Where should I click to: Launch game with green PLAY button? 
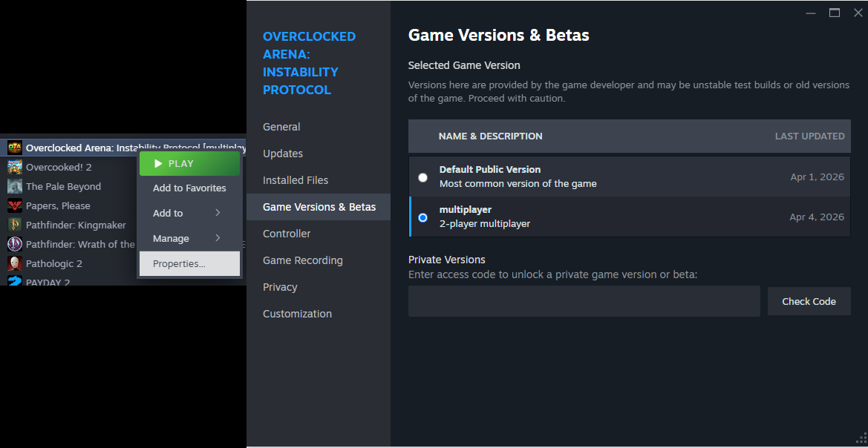(189, 164)
